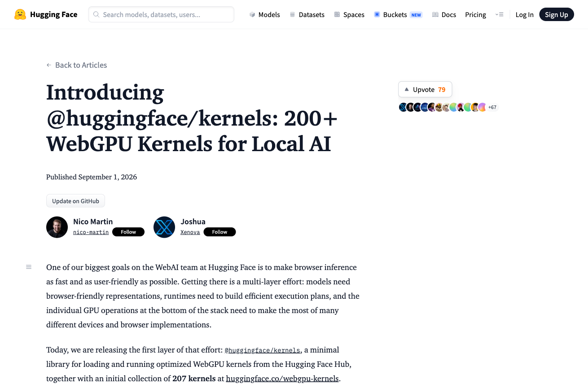Click the first upvoter avatar
Screen dimensions: 588x392
point(403,107)
